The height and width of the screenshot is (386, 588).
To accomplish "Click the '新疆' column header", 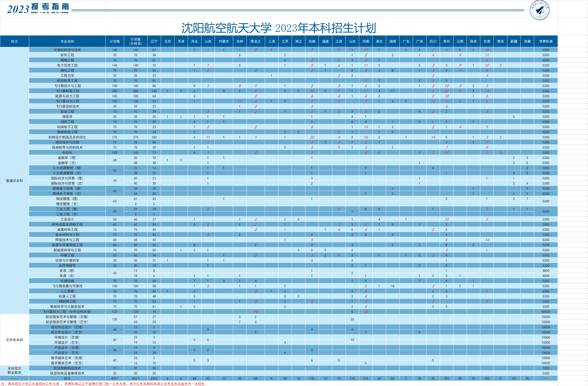I will tap(514, 41).
